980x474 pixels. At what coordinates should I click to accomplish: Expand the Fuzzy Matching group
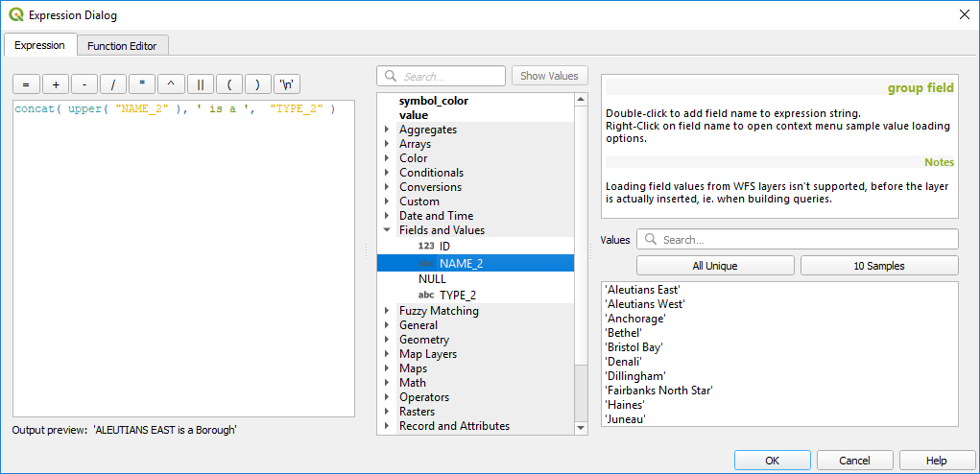tap(387, 311)
